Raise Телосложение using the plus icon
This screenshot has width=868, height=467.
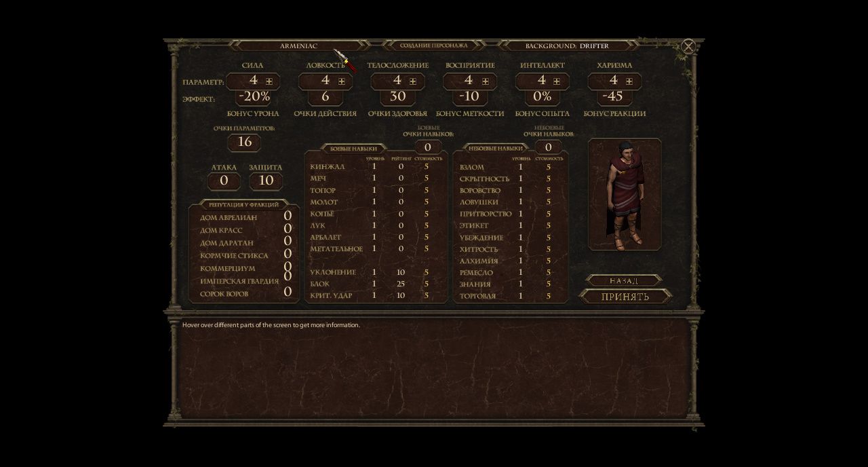(413, 81)
